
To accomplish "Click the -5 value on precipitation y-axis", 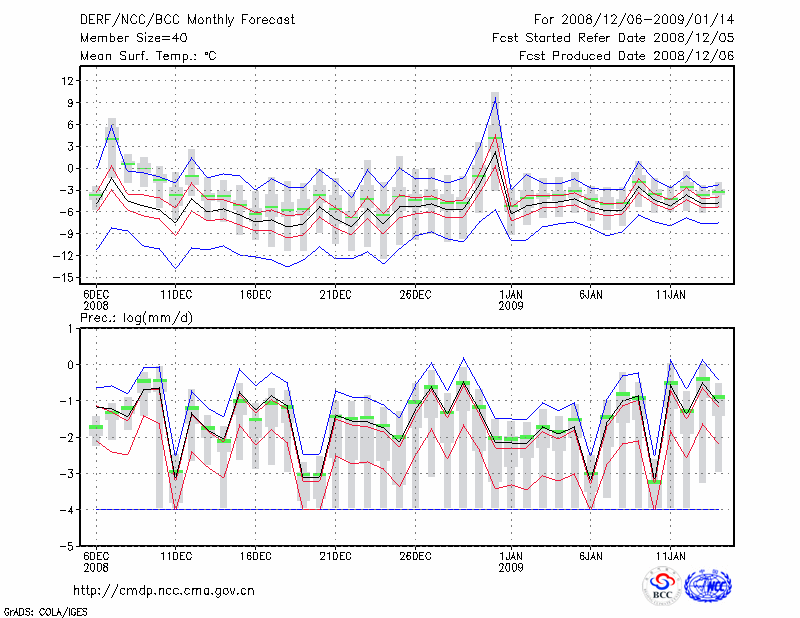I will tap(68, 547).
